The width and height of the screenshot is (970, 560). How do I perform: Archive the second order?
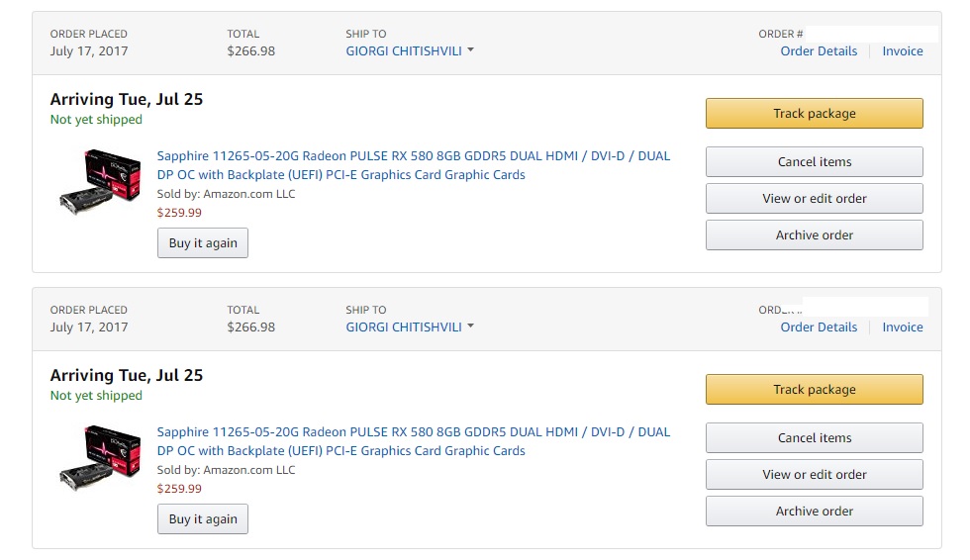(814, 512)
